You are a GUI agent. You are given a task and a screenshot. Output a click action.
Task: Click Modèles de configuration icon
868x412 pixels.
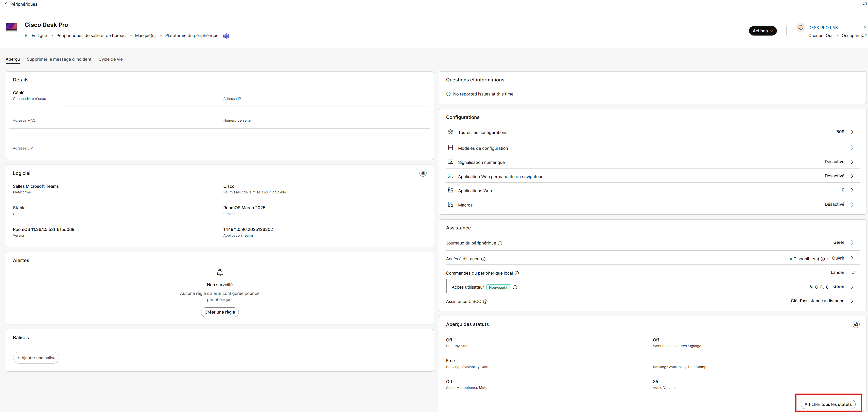pos(451,148)
